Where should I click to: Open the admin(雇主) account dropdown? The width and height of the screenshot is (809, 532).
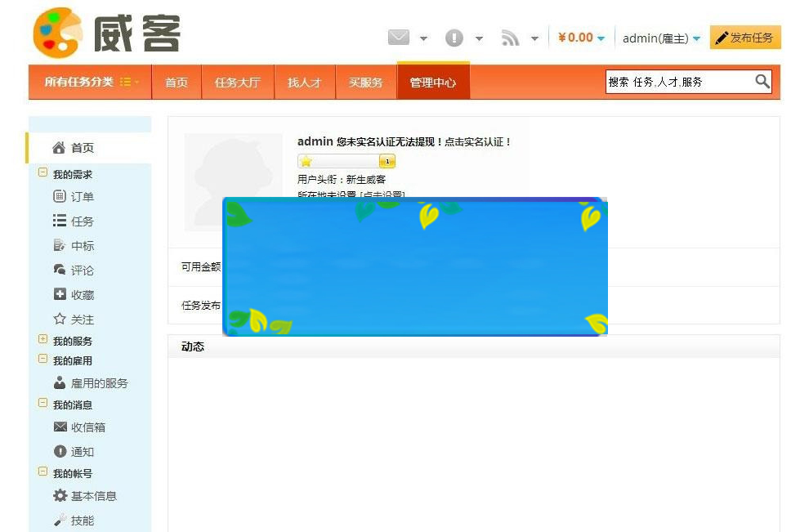658,36
